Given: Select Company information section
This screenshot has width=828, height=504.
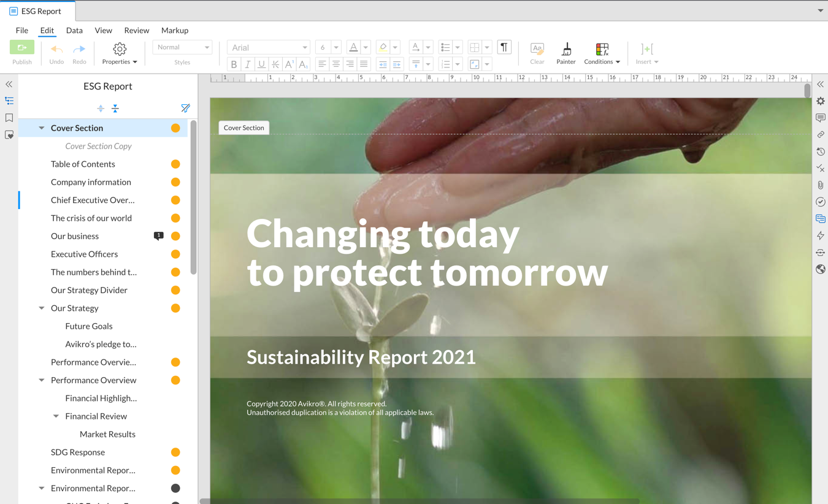Looking at the screenshot, I should coord(91,182).
